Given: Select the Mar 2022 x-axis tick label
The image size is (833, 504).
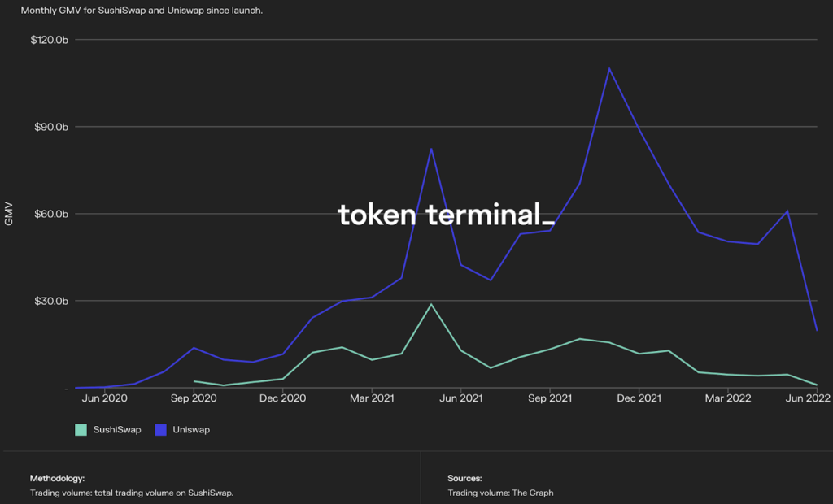Looking at the screenshot, I should click(x=728, y=398).
